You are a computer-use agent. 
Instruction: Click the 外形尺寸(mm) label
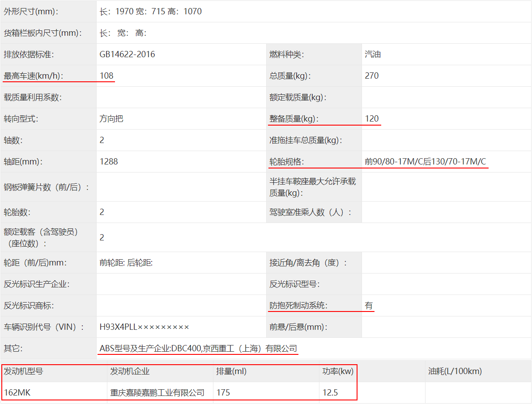tap(31, 12)
